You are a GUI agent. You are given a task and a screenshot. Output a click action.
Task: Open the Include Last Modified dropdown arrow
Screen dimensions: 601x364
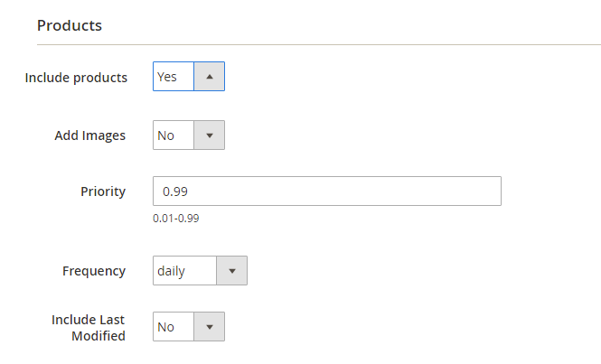point(209,327)
